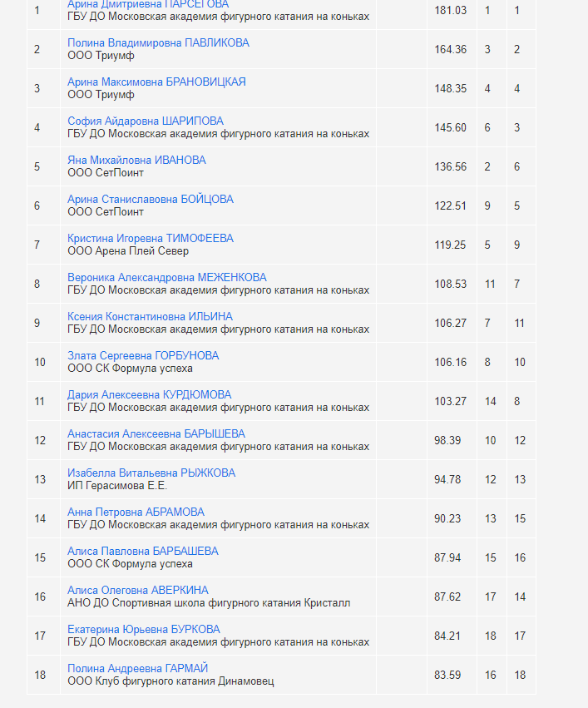Image resolution: width=588 pixels, height=708 pixels.
Task: Open Екатерина Юрьевна БУРКОВА link
Action: (144, 630)
